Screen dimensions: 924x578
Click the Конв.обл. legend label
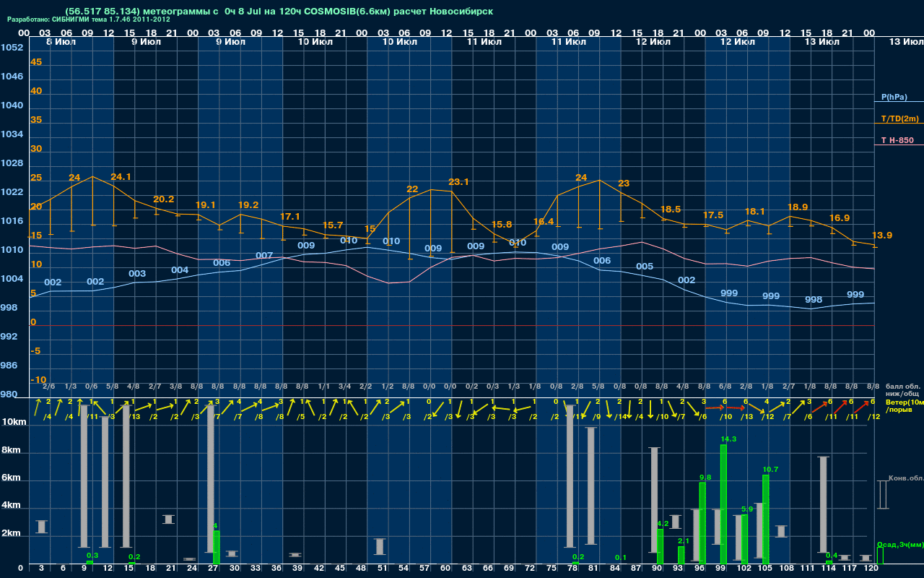pos(906,478)
